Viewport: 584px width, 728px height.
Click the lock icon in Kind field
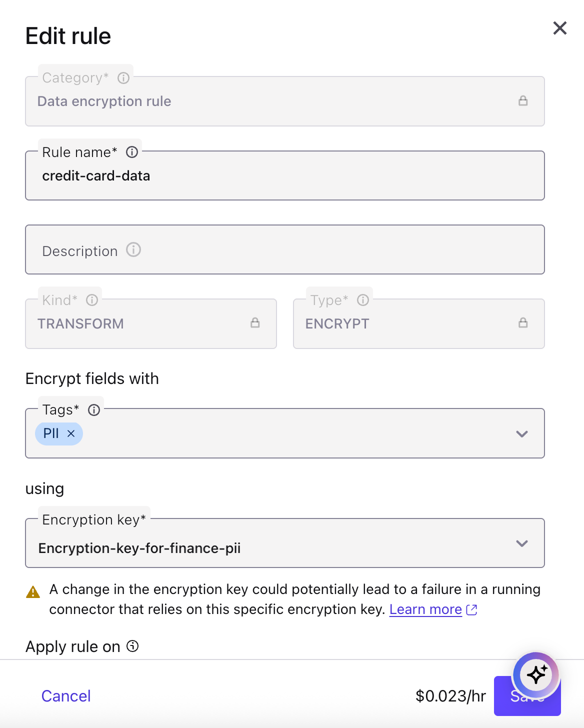coord(255,323)
